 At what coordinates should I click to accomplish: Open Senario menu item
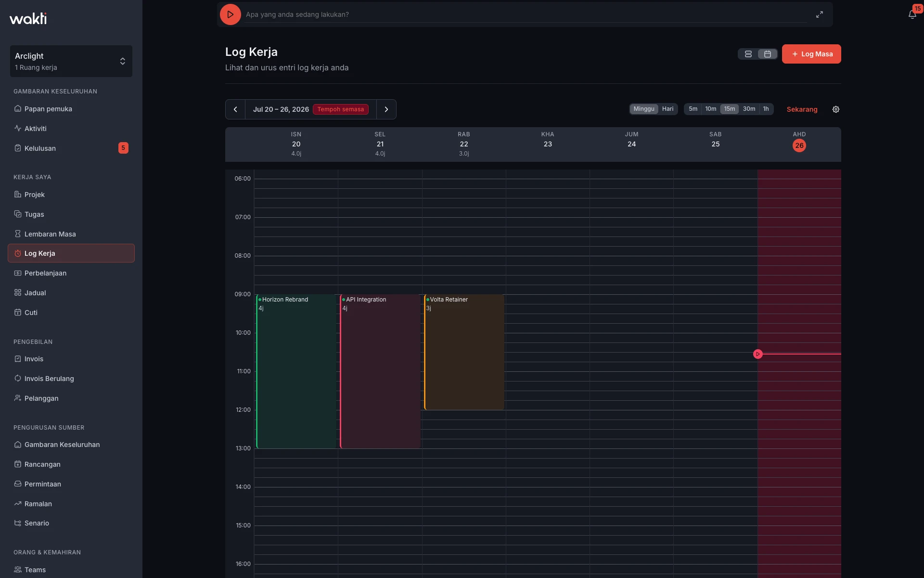coord(71,523)
